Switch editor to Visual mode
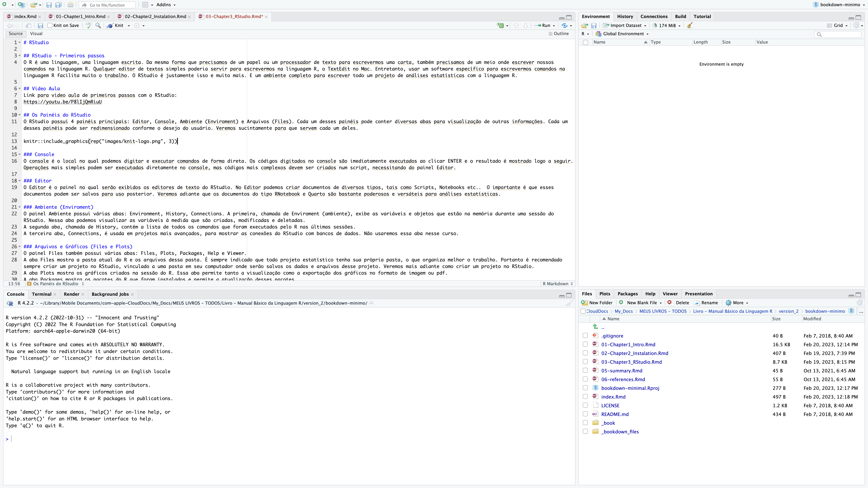The image size is (868, 488). tap(36, 34)
